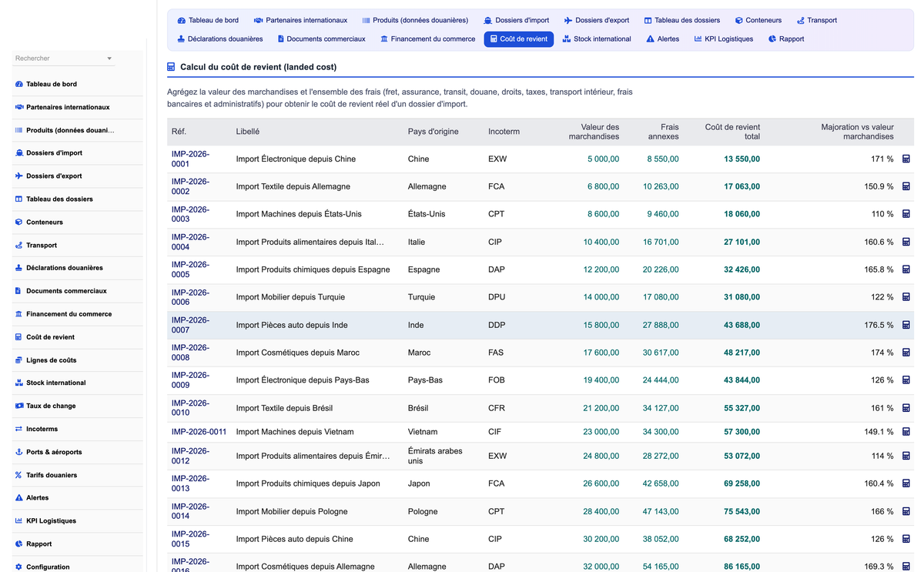
Task: Open reference link IMP-2026-0001
Action: (x=190, y=159)
